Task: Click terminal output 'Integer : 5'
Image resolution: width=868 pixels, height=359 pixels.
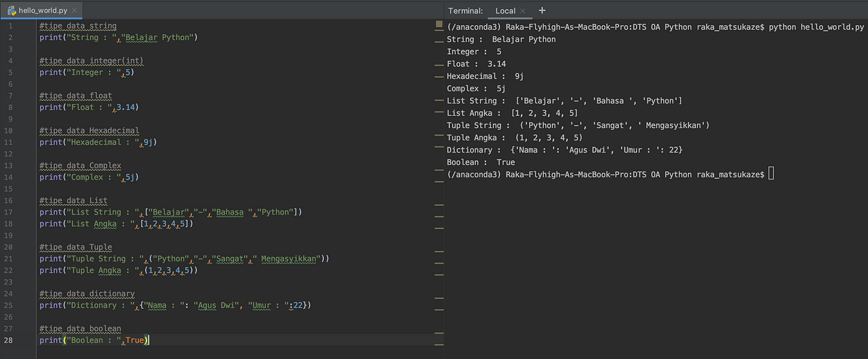Action: point(474,51)
